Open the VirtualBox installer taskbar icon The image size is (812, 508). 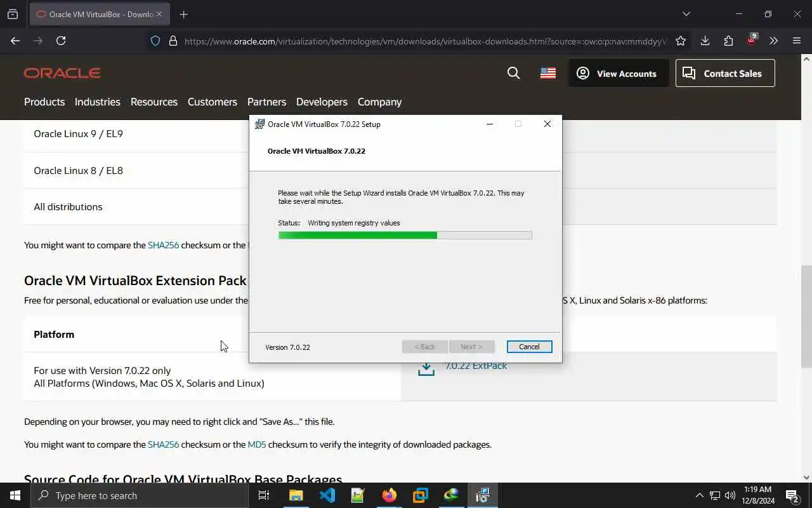(483, 495)
